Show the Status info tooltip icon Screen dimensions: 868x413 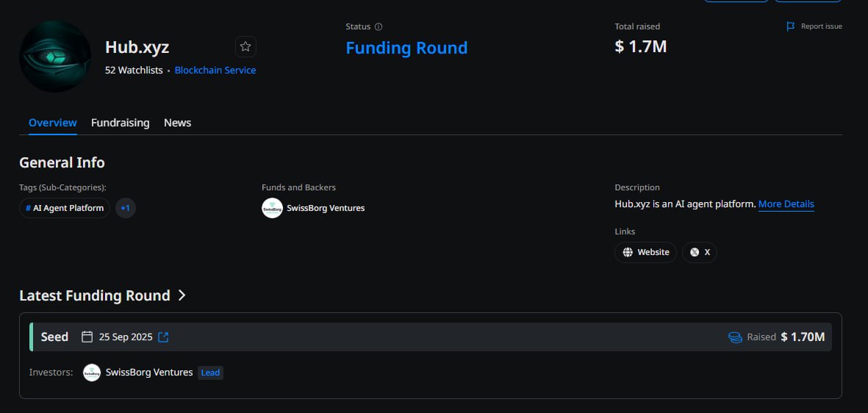click(x=379, y=26)
